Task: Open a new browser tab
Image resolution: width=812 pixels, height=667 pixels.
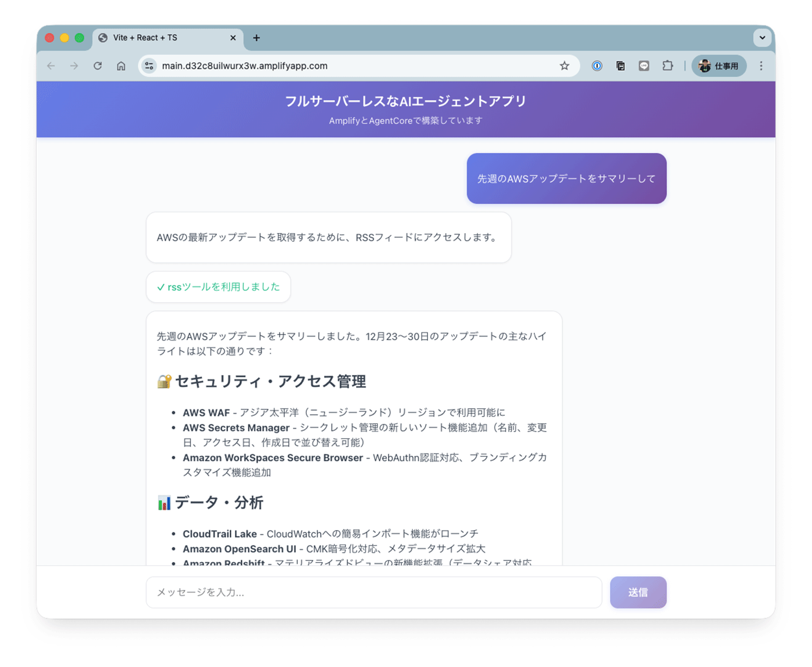Action: (256, 38)
